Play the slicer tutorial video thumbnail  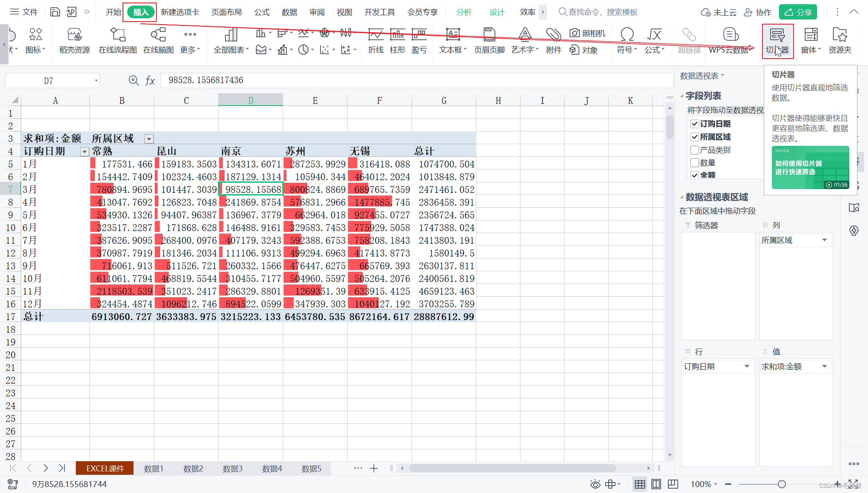coord(810,167)
